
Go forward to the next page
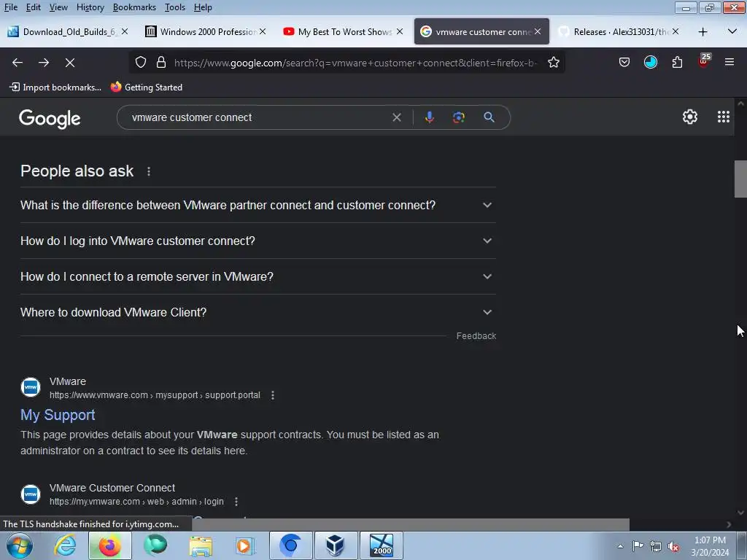44,63
